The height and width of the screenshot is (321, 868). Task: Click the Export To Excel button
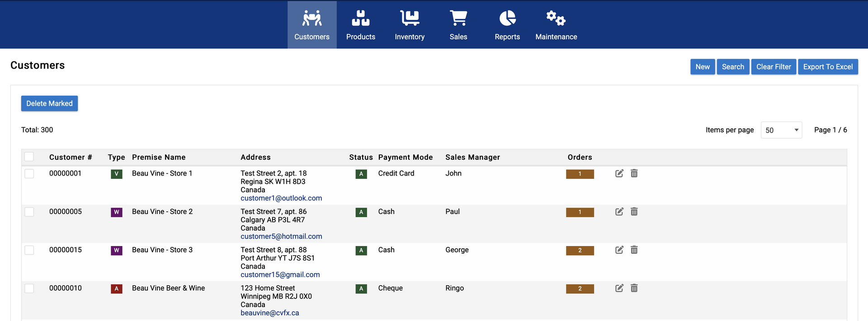click(828, 67)
